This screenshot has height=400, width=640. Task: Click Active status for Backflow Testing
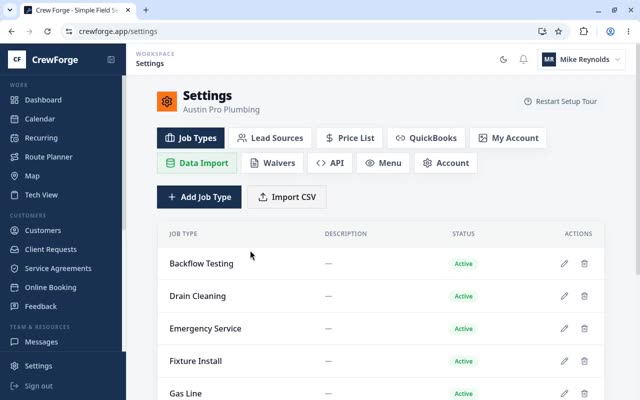(x=463, y=264)
